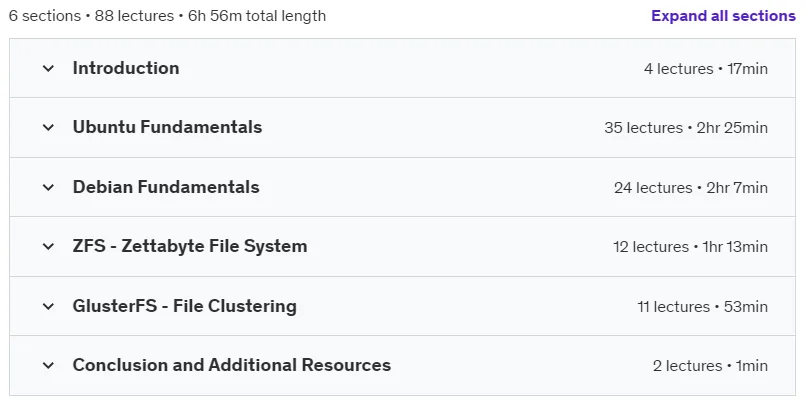Expand the Introduction section chevron

pos(48,68)
